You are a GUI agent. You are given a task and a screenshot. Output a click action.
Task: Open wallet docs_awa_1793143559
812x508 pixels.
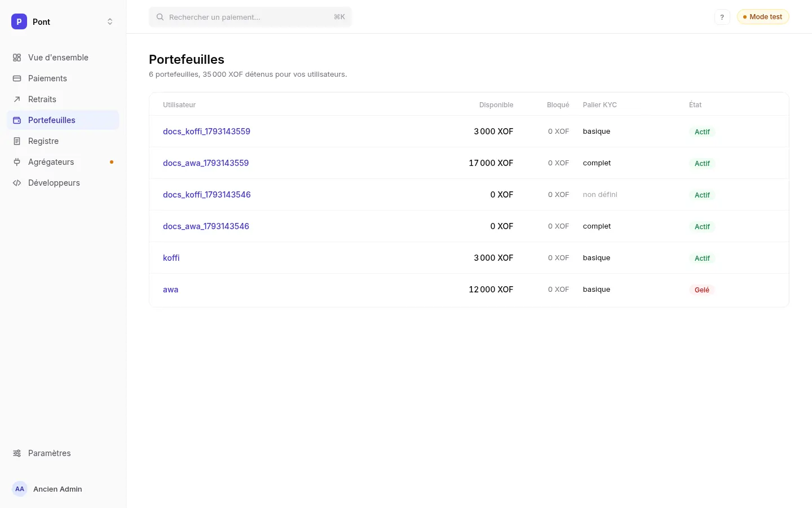point(206,163)
